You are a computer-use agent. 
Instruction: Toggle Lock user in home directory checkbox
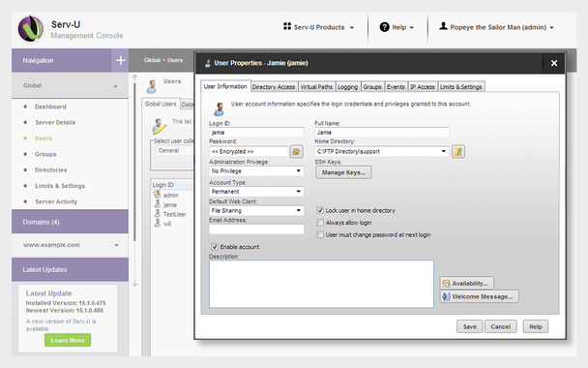320,210
